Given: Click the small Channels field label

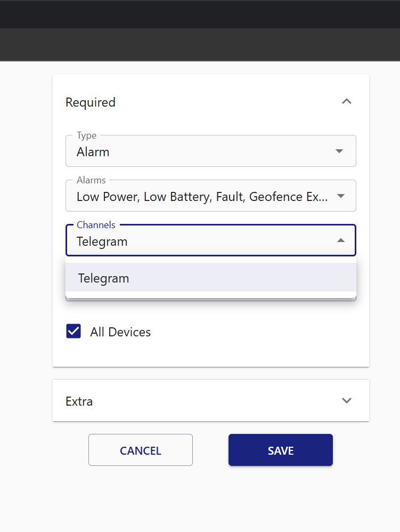Looking at the screenshot, I should click(x=96, y=225).
